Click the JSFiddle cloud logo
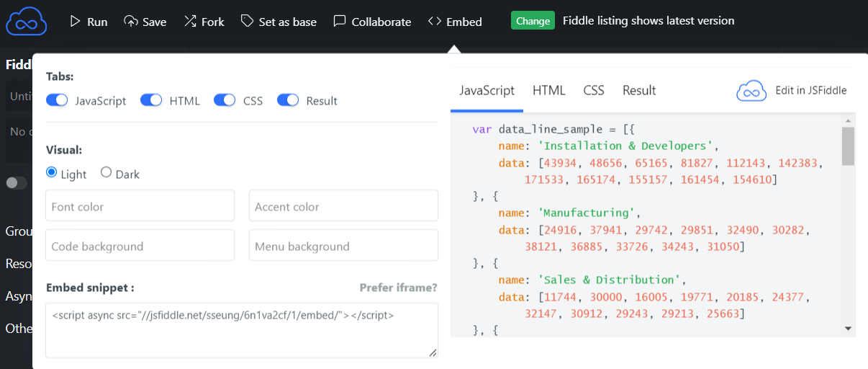The height and width of the screenshot is (369, 868). tap(26, 22)
